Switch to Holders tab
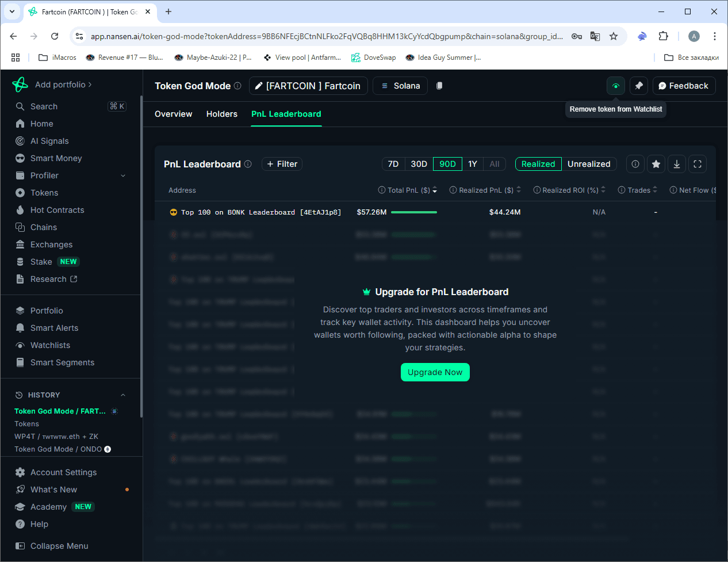Image resolution: width=728 pixels, height=562 pixels. (x=222, y=114)
